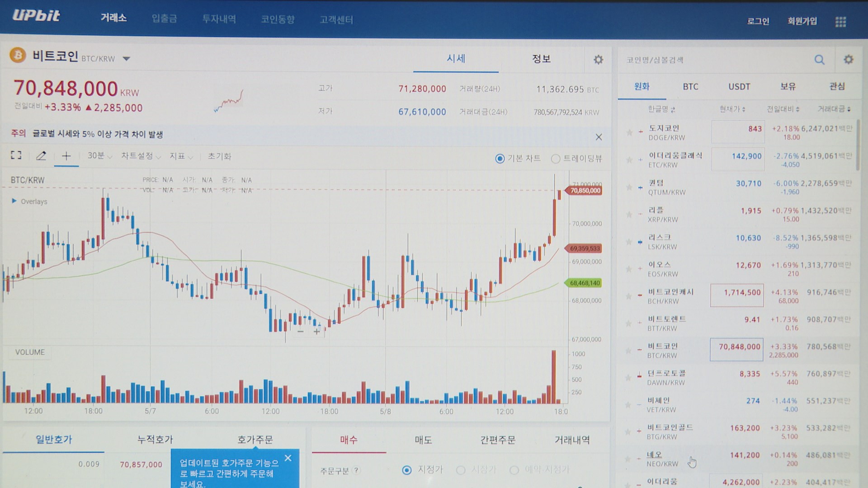Image resolution: width=868 pixels, height=488 pixels.
Task: Open the BTC/KRW market selector dropdown
Action: coord(127,59)
